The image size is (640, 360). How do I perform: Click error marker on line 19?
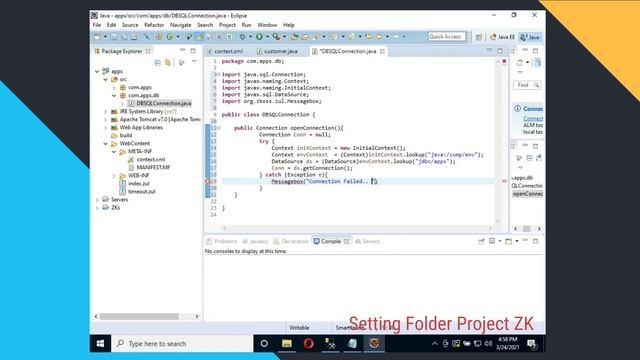(x=207, y=181)
